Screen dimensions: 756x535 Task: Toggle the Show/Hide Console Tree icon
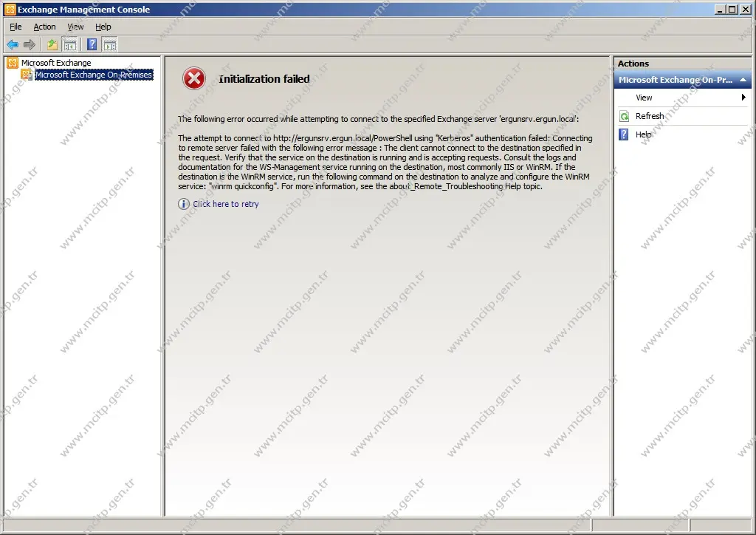[70, 45]
